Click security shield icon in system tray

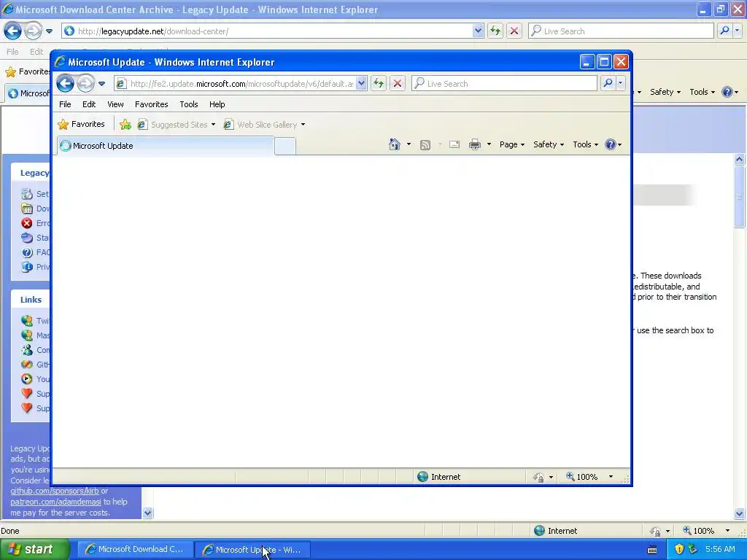[679, 550]
